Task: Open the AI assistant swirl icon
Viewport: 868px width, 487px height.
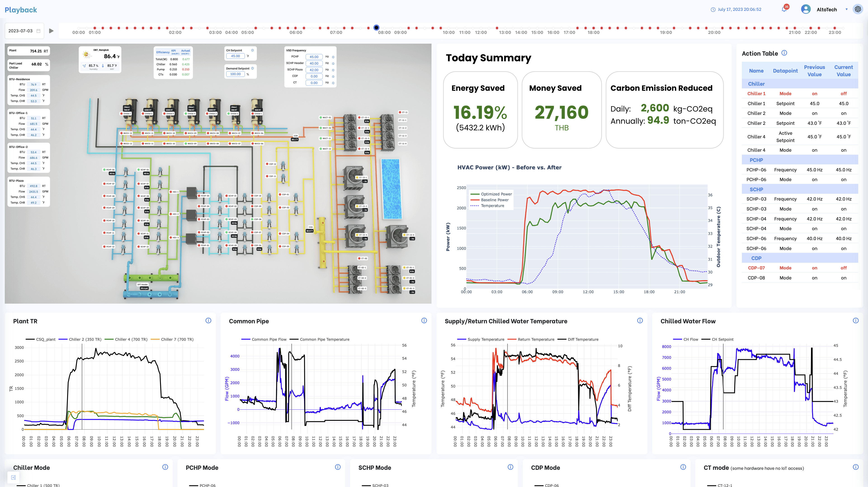Action: (x=858, y=9)
